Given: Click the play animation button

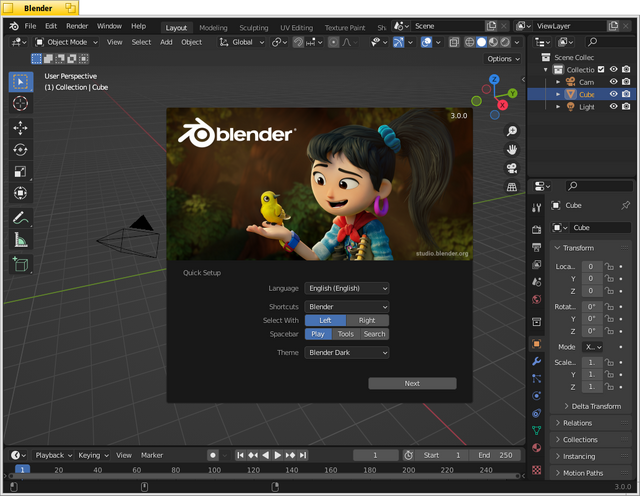Looking at the screenshot, I should [x=278, y=455].
